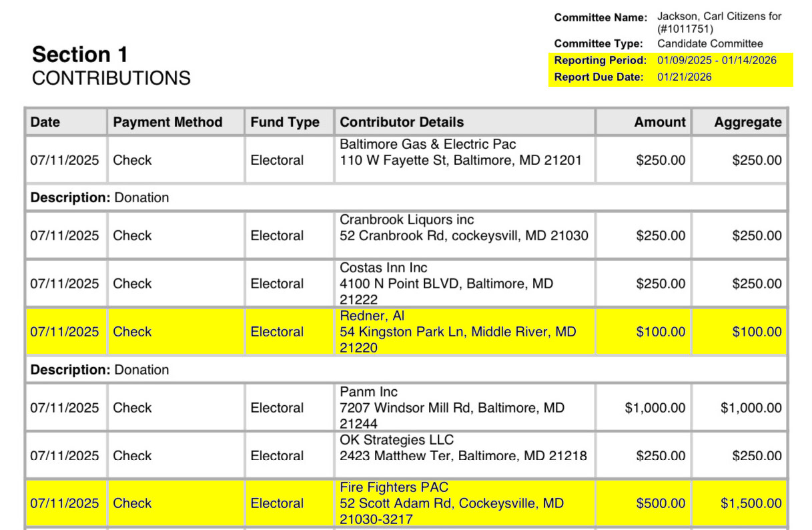Select the Panm Inc contributor entry
Image resolution: width=812 pixels, height=530 pixels.
point(368,392)
